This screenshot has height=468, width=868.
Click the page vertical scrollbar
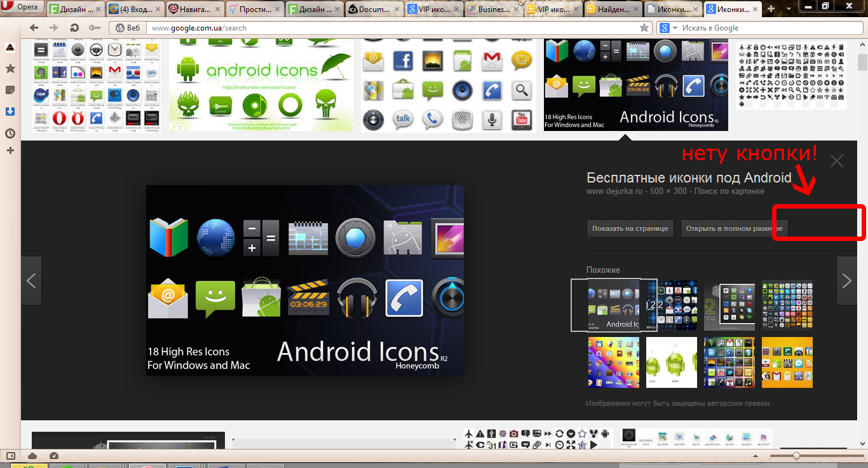click(862, 244)
